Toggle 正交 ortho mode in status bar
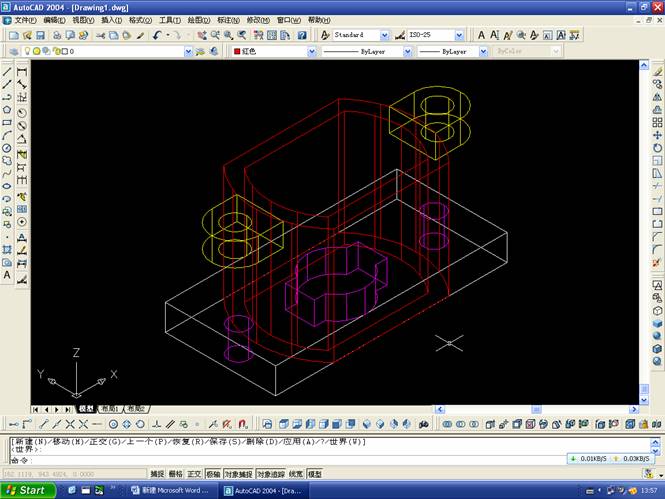Screen dimensions: 665x499 point(194,474)
